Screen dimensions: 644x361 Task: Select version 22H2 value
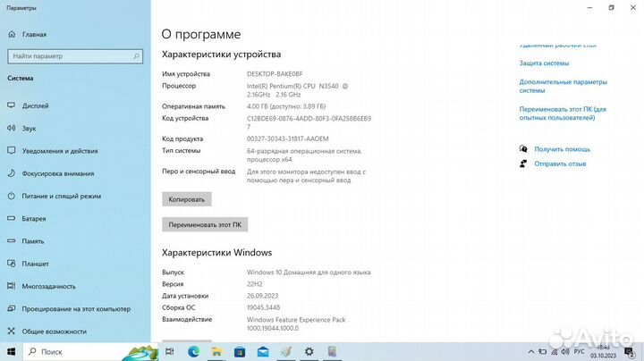coord(255,284)
